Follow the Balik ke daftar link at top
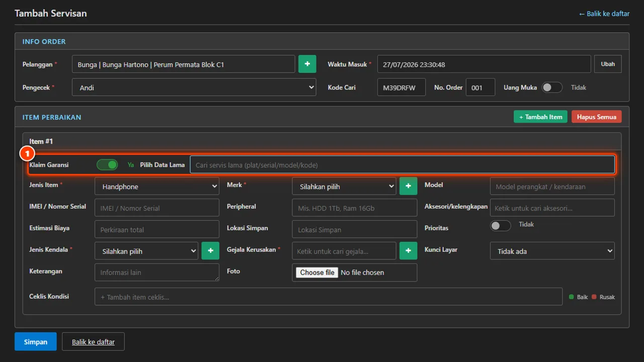Image resolution: width=644 pixels, height=362 pixels. click(604, 14)
